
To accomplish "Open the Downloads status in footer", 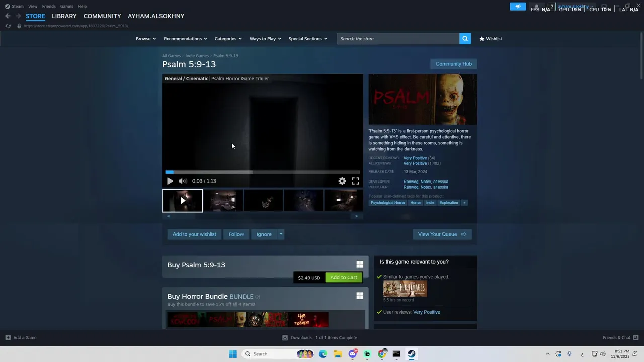I will [x=319, y=338].
